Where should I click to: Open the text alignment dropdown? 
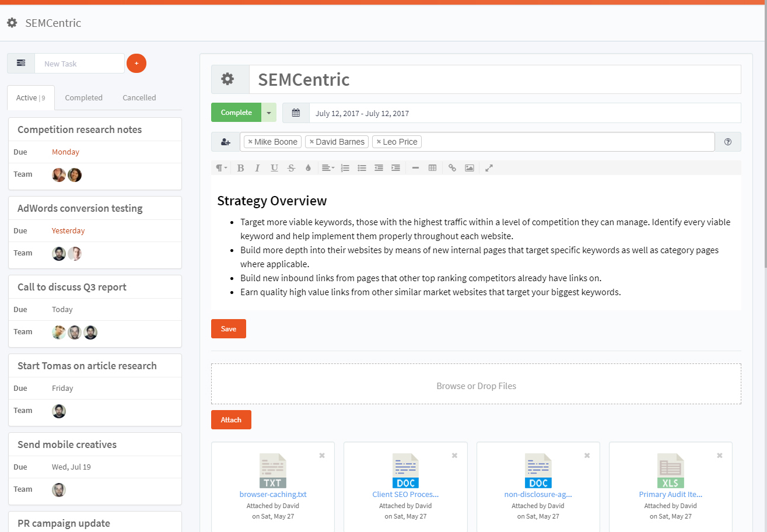[x=328, y=168]
